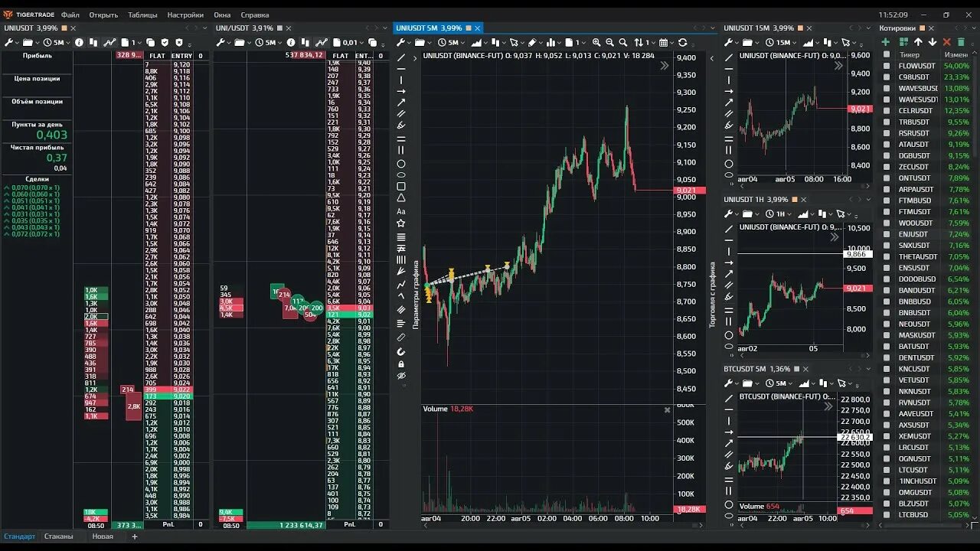Screen dimensions: 980x551
Task: Check the FLOWUSDT row checkbox
Action: click(887, 66)
